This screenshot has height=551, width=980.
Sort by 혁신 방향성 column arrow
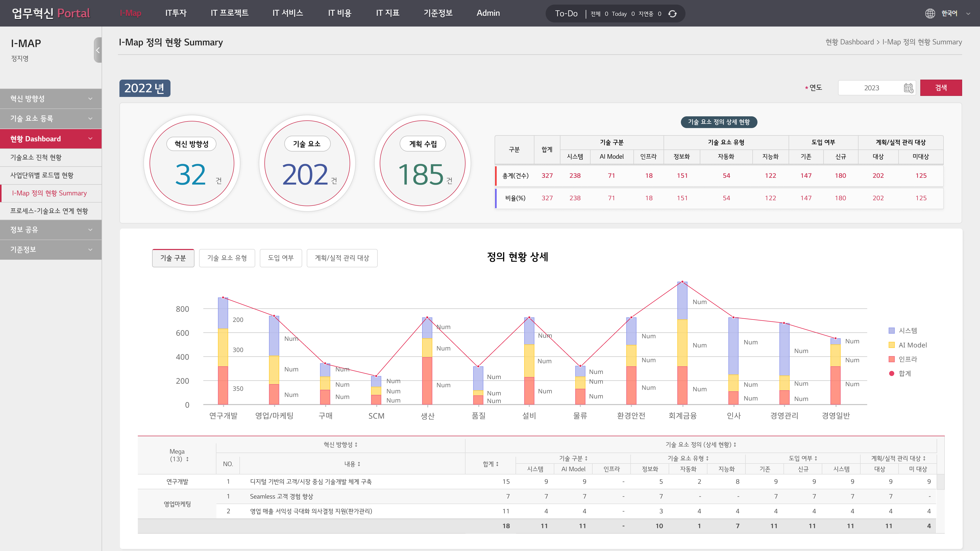coord(356,445)
